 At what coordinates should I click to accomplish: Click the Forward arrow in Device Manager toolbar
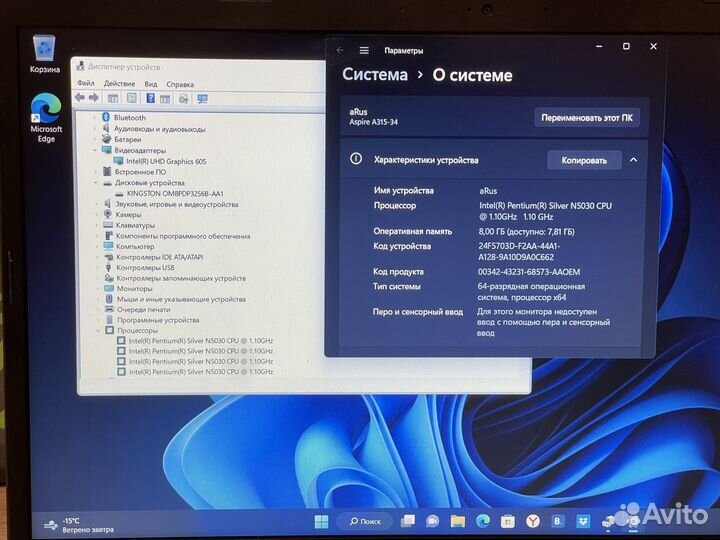94,97
